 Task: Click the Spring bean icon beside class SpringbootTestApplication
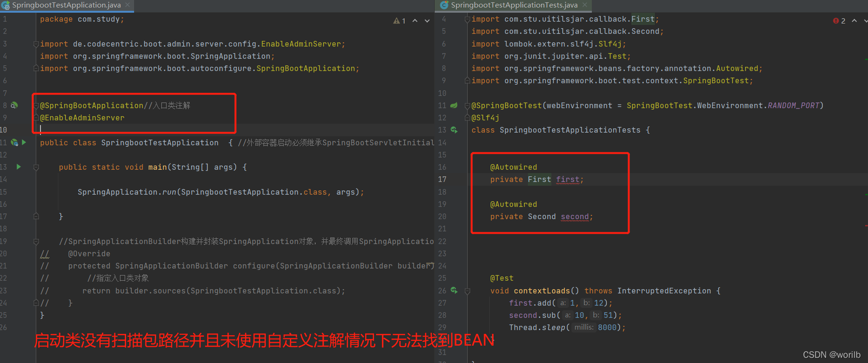[14, 142]
